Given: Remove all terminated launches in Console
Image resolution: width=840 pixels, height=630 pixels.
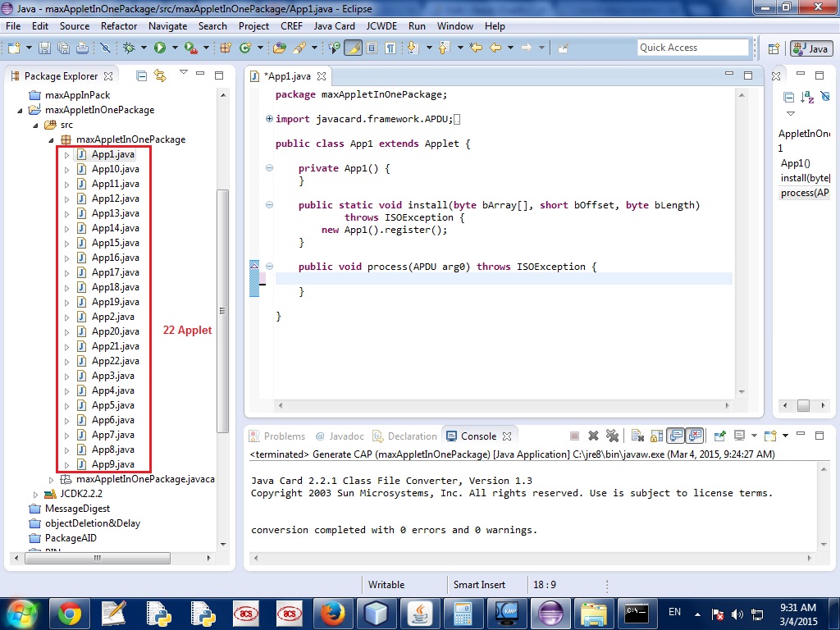Looking at the screenshot, I should [x=612, y=436].
